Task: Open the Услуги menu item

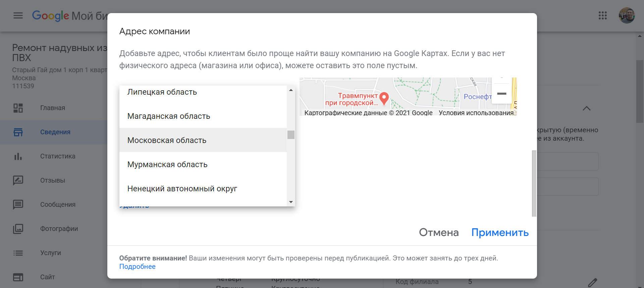Action: coord(54,253)
